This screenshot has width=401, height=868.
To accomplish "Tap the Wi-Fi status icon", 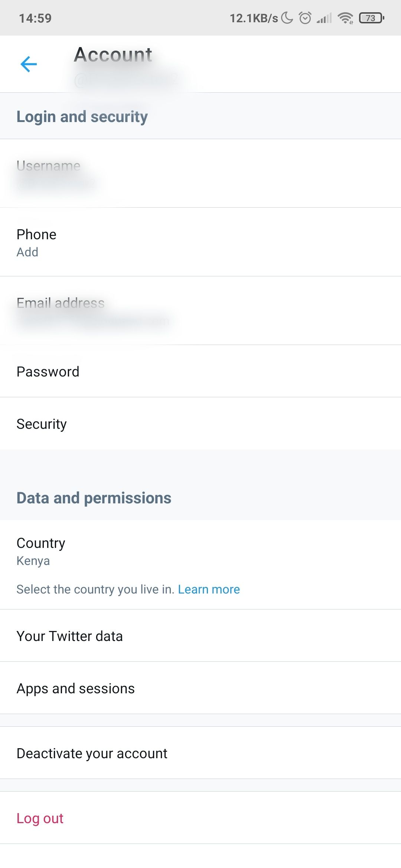I will tap(345, 18).
